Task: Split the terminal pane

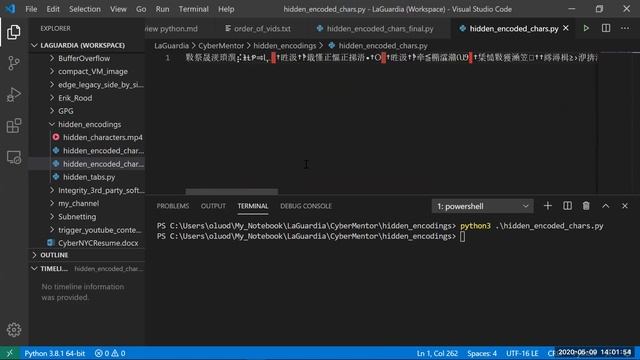Action: point(567,206)
